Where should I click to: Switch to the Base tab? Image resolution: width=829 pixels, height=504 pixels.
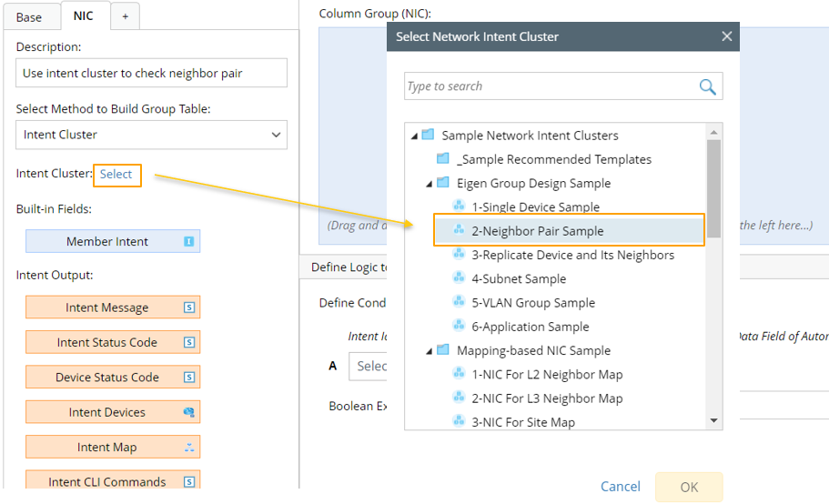29,16
